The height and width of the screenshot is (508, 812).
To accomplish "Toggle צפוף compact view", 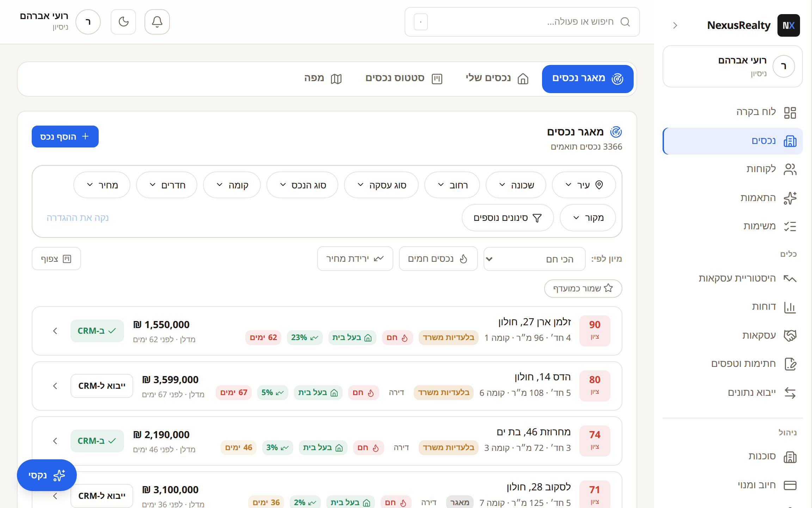I will click(56, 259).
